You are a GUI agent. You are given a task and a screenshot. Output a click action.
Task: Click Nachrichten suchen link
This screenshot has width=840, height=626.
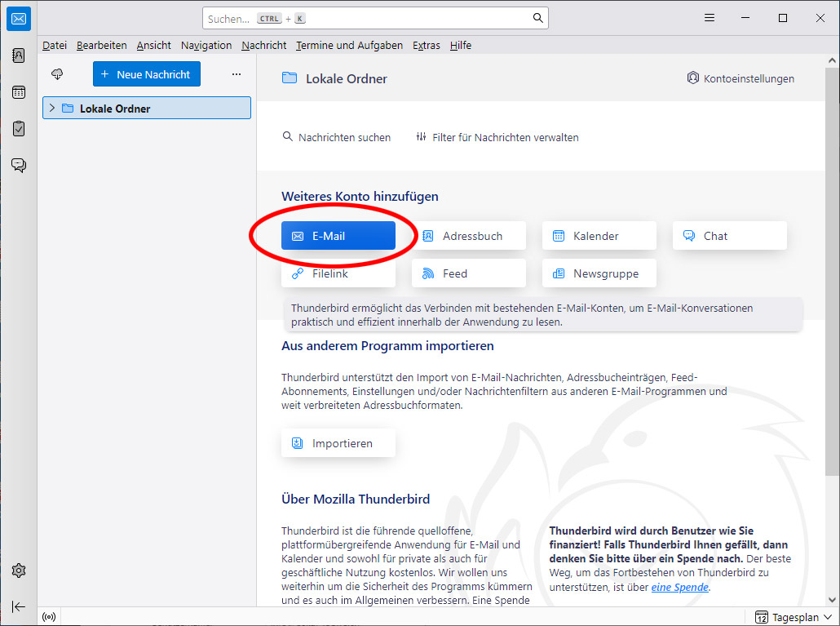point(337,137)
